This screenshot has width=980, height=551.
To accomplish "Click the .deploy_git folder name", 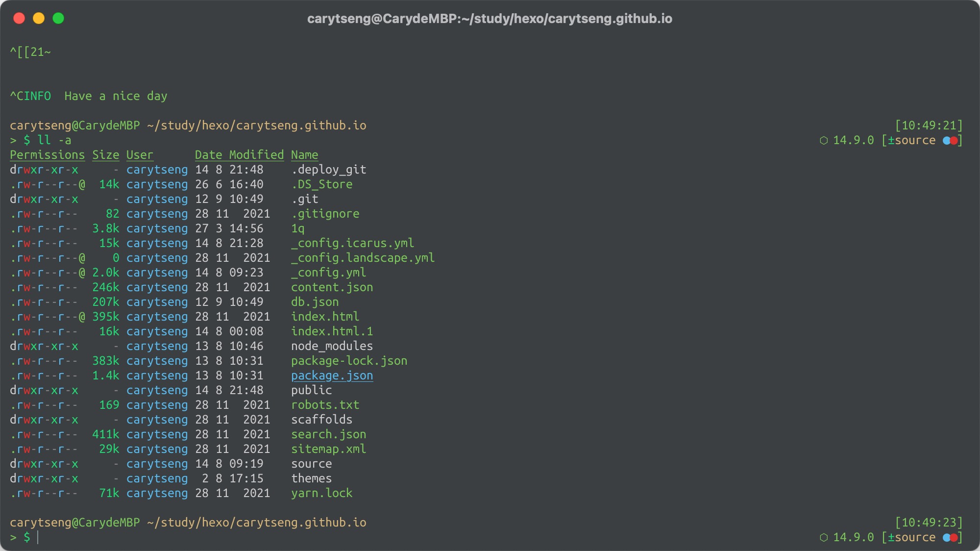I will 328,170.
